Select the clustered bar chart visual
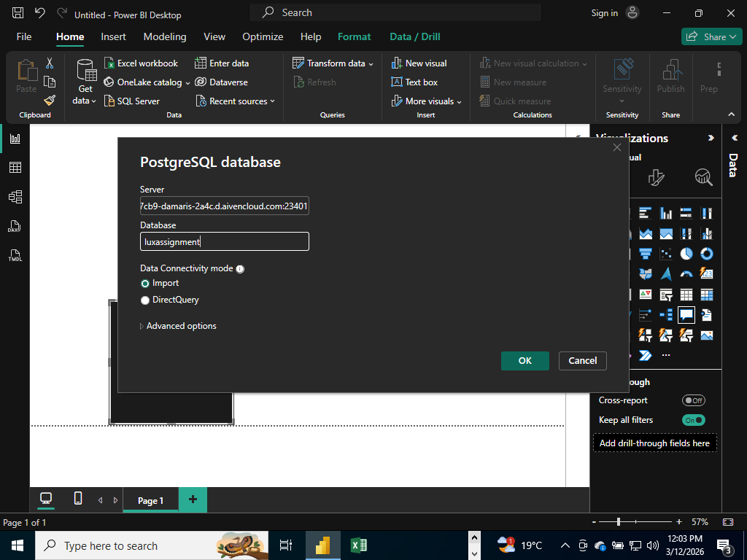 [646, 213]
